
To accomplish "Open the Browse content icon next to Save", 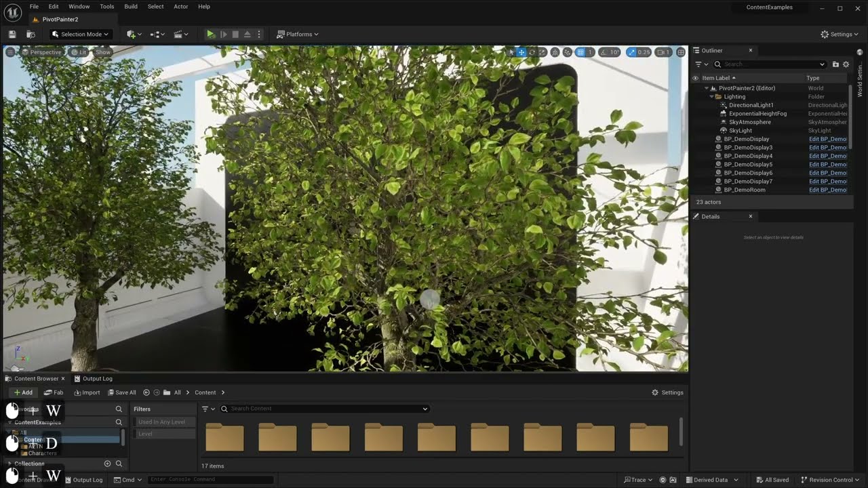I will click(31, 34).
